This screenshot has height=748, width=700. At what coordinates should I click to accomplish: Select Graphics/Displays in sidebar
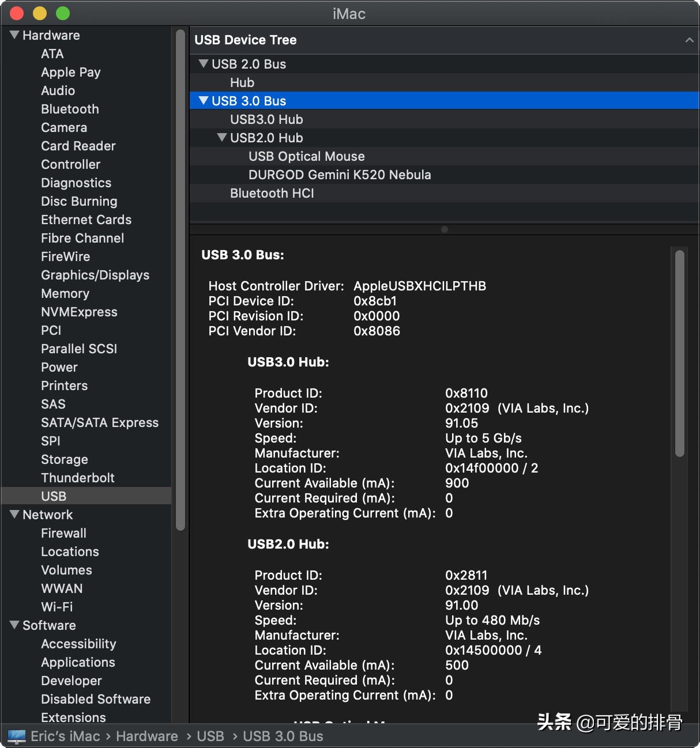(x=95, y=275)
